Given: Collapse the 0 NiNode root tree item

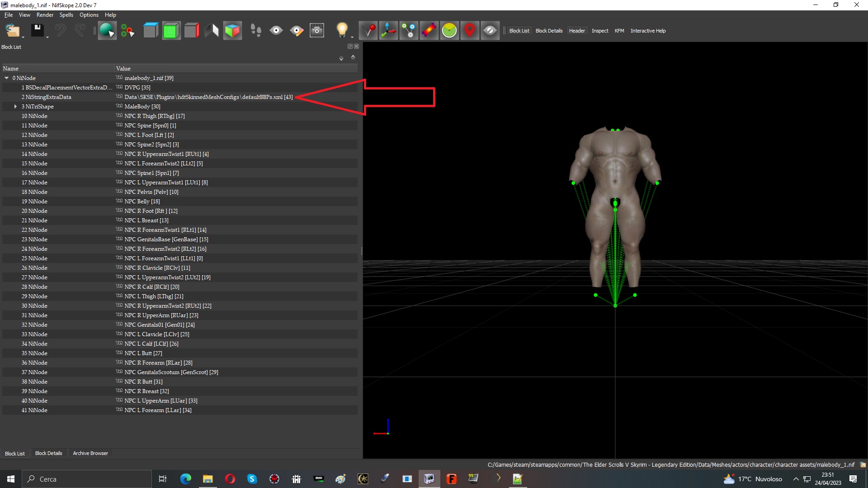Looking at the screenshot, I should [7, 78].
